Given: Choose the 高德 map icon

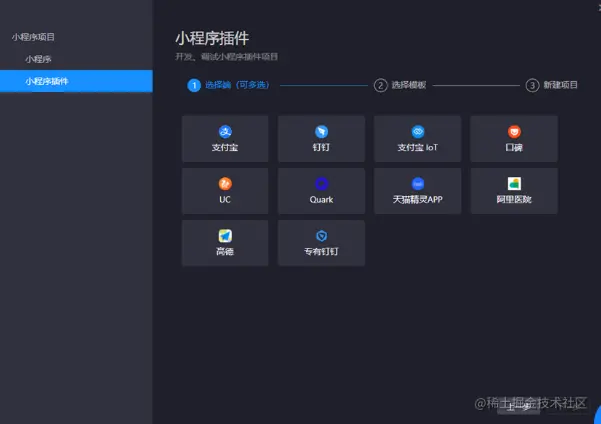Looking at the screenshot, I should coord(225,236).
